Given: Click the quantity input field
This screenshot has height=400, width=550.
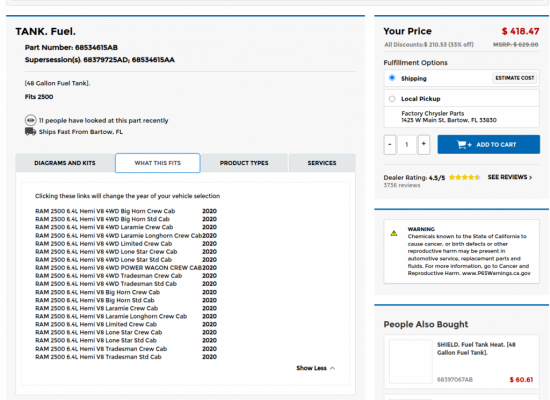Looking at the screenshot, I should [x=407, y=145].
